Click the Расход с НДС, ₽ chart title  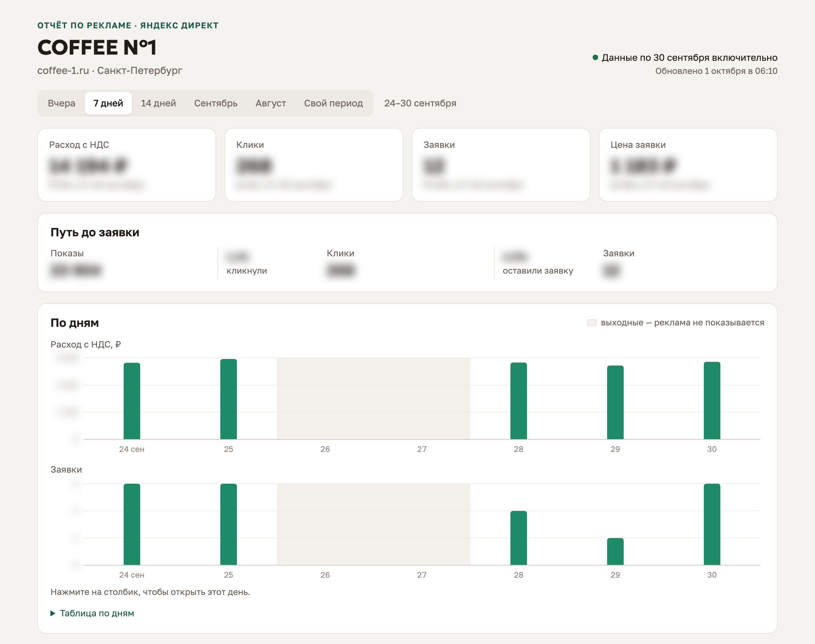pyautogui.click(x=86, y=344)
